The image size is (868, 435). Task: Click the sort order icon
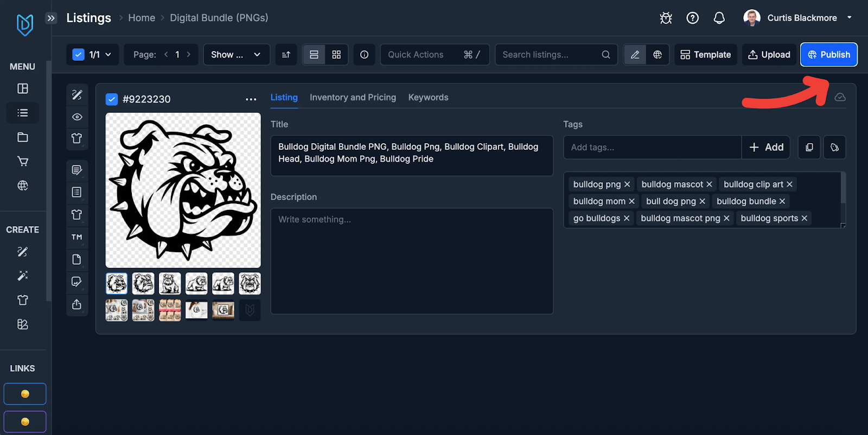[286, 54]
